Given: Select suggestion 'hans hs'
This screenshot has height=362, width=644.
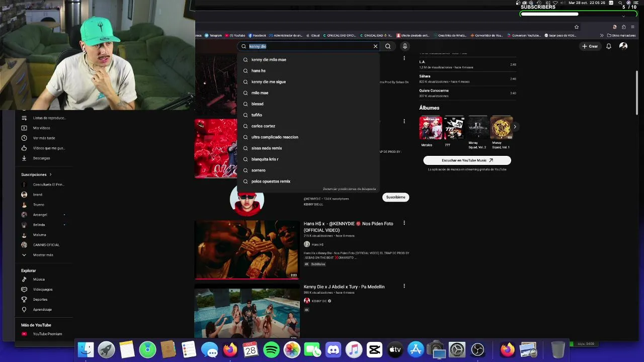Looking at the screenshot, I should click(308, 71).
